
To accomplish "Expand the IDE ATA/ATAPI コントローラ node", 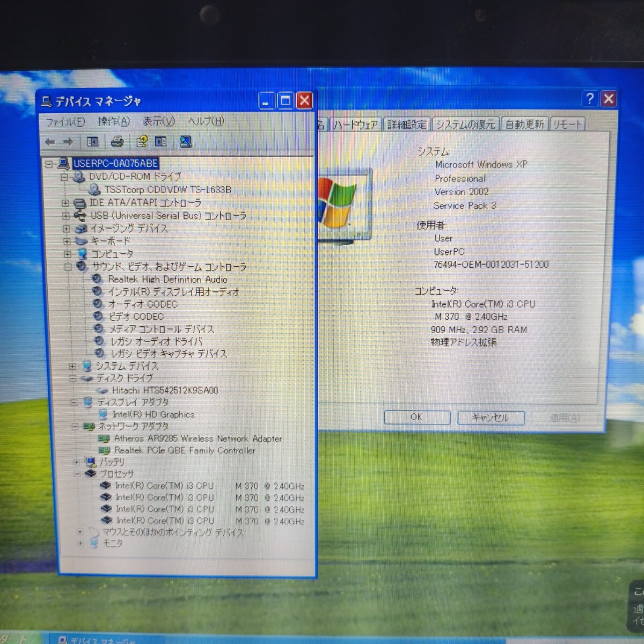I will [65, 203].
